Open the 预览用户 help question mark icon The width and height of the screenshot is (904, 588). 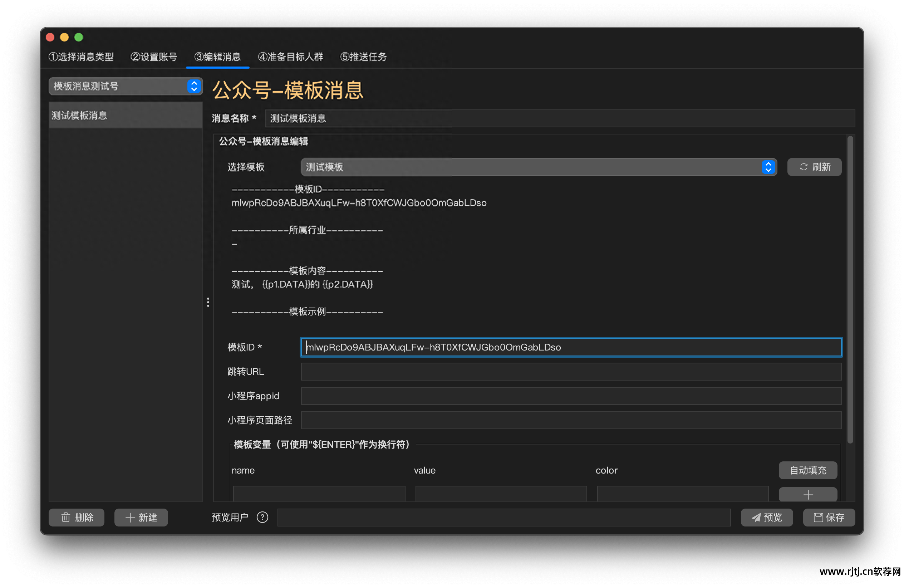262,517
